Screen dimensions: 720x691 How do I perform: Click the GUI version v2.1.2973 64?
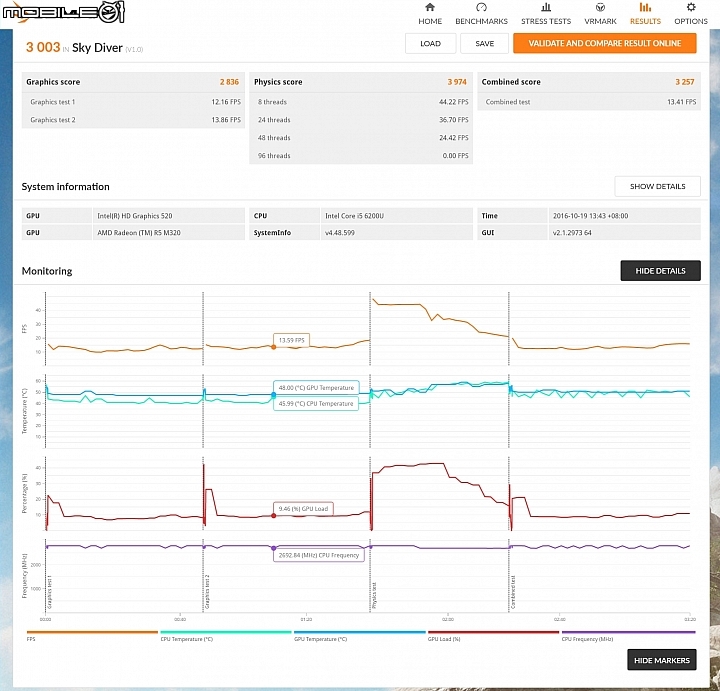(x=572, y=233)
